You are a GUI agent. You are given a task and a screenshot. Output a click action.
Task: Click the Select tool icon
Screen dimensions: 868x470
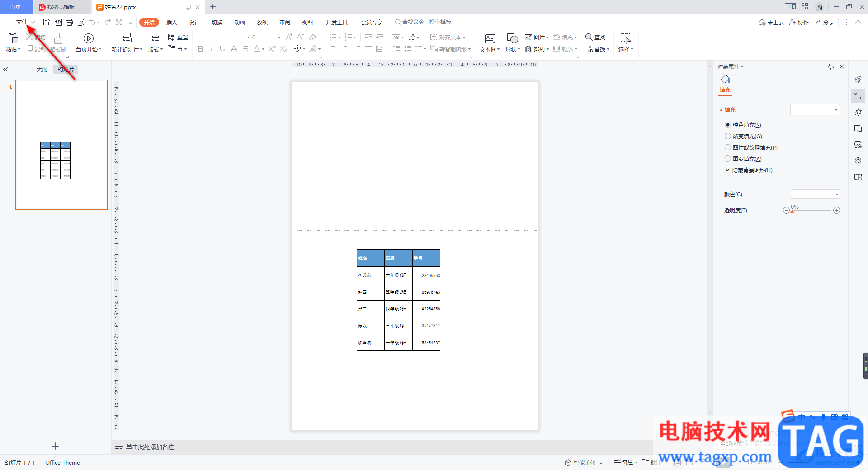coord(626,38)
